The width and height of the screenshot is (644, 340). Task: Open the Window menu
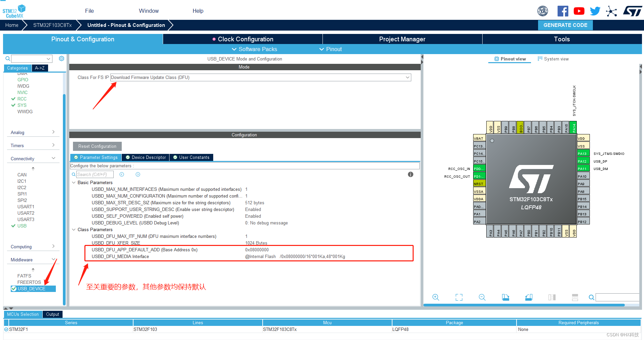149,11
